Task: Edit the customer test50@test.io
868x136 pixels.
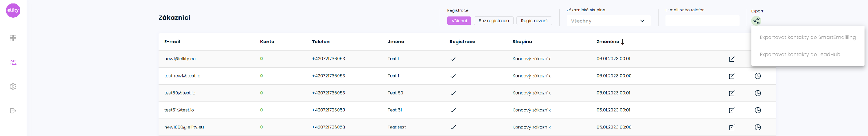Action: (731, 93)
